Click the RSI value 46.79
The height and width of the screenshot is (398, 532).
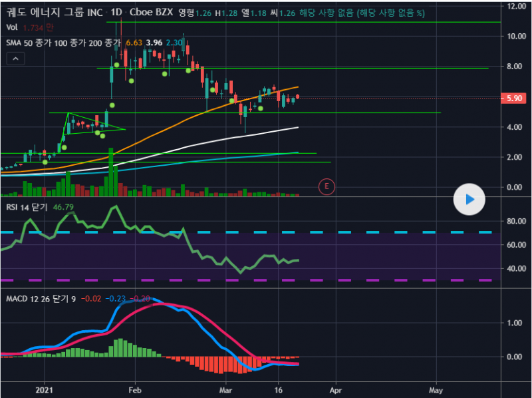point(63,207)
